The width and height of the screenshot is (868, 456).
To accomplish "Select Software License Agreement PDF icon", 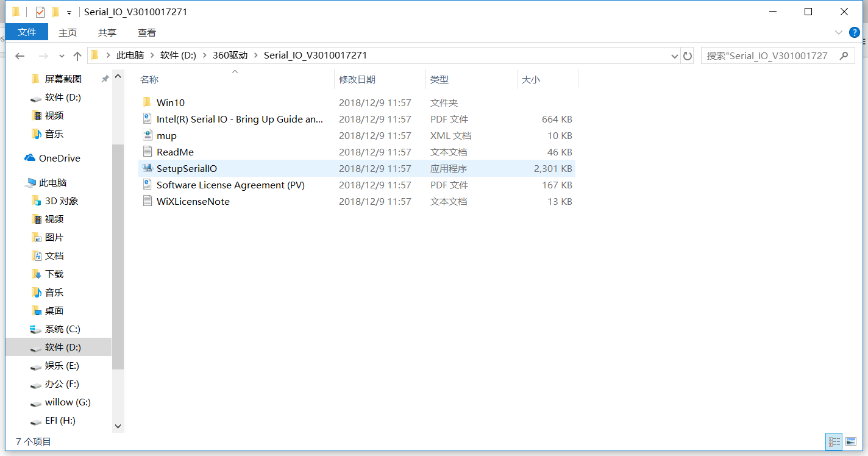I will pyautogui.click(x=147, y=185).
